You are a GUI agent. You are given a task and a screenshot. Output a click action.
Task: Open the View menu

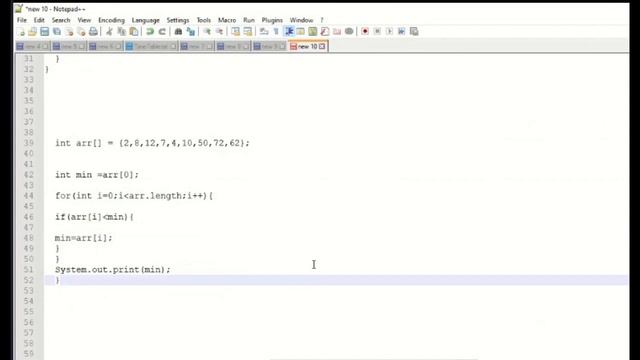pyautogui.click(x=84, y=20)
